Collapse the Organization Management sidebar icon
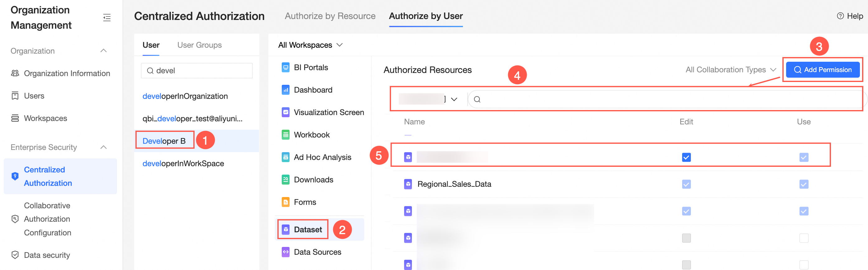 point(107,17)
